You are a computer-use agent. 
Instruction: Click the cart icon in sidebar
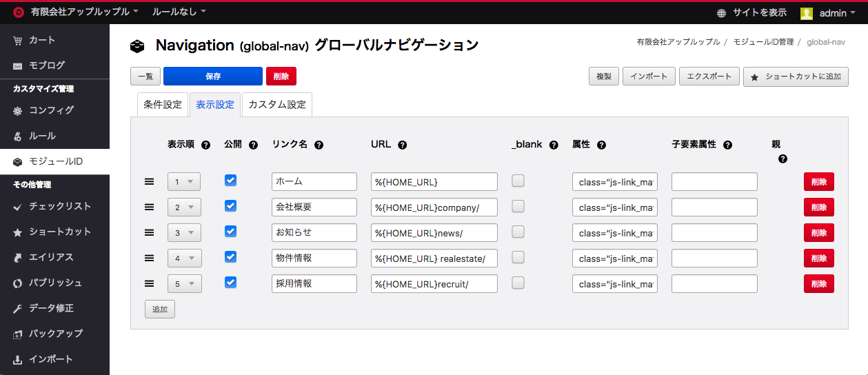pyautogui.click(x=17, y=40)
